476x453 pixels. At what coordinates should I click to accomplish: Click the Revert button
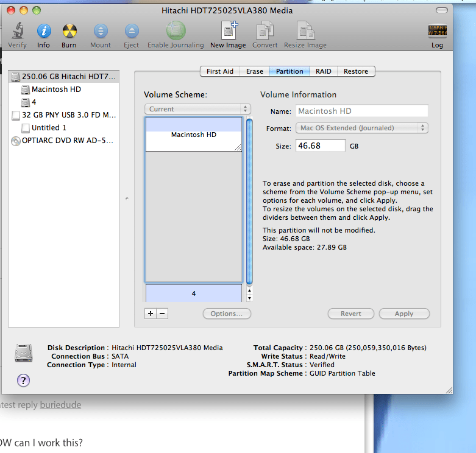coord(351,314)
